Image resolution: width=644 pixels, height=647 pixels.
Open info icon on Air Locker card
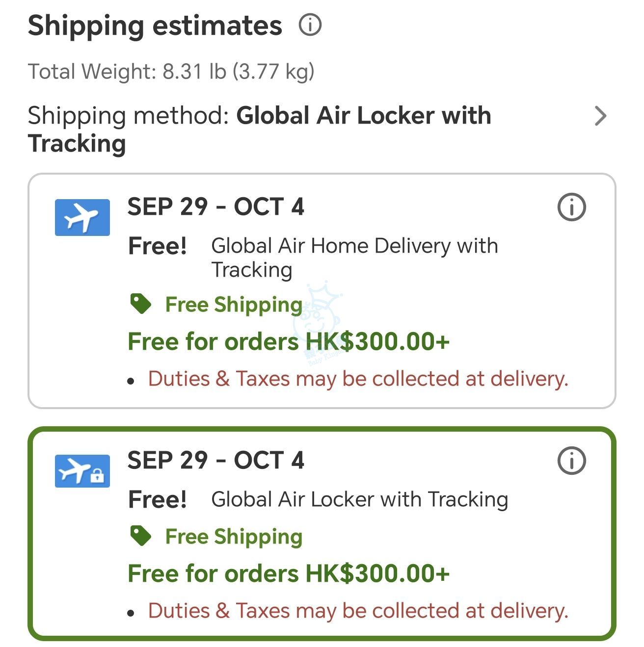(x=571, y=461)
